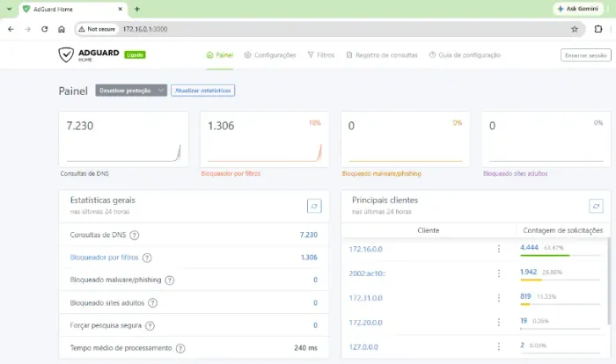This screenshot has width=616, height=364.
Task: Show help for Bloqueado sites adultos row
Action: [153, 303]
